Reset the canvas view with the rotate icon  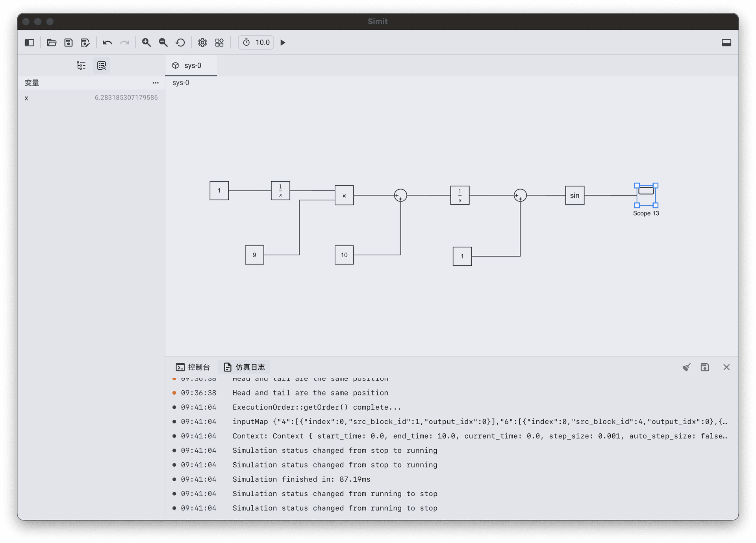[x=180, y=42]
